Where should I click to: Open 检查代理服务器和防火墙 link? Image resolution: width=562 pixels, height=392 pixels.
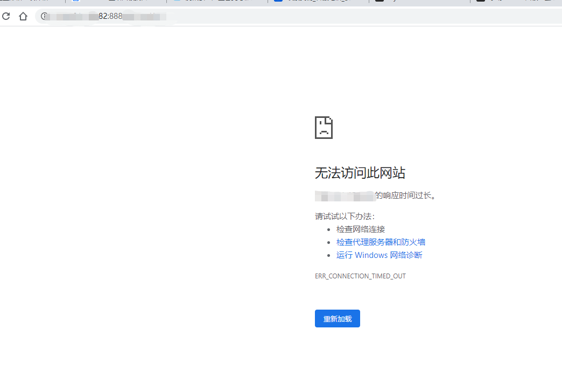[x=381, y=242]
